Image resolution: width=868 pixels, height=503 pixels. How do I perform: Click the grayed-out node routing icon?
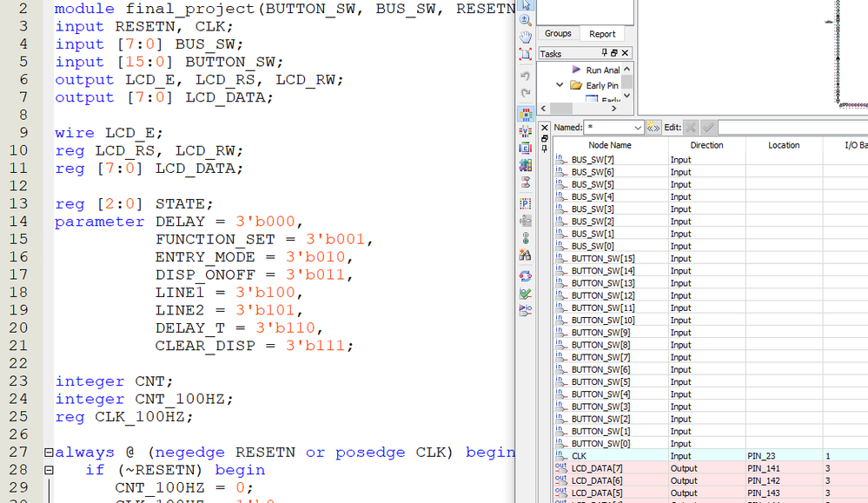click(x=526, y=221)
